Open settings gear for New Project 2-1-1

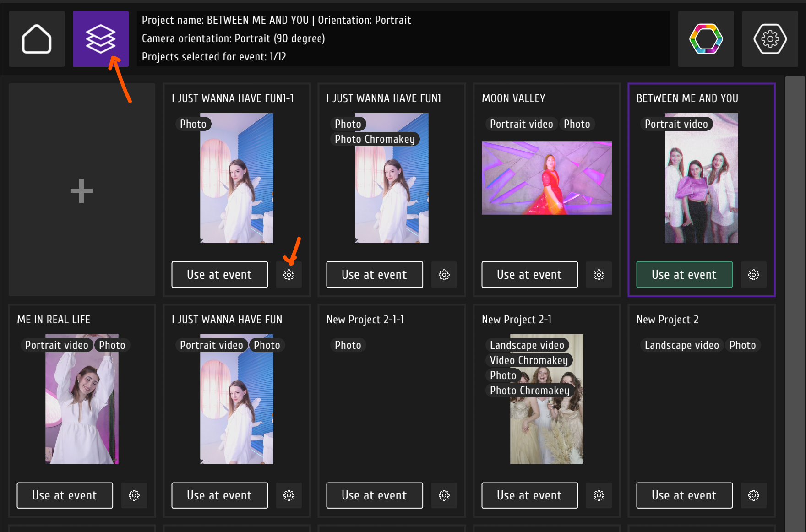(444, 495)
